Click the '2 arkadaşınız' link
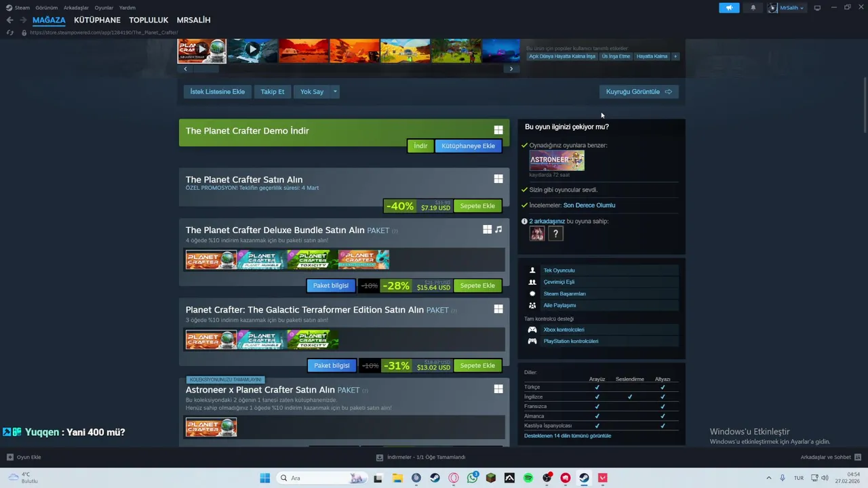The image size is (868, 488). 547,221
